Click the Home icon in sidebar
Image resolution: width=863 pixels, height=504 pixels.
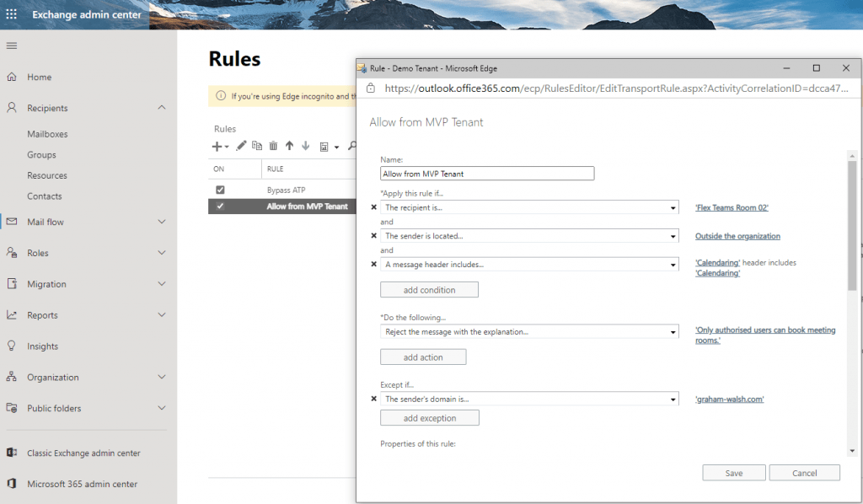12,77
